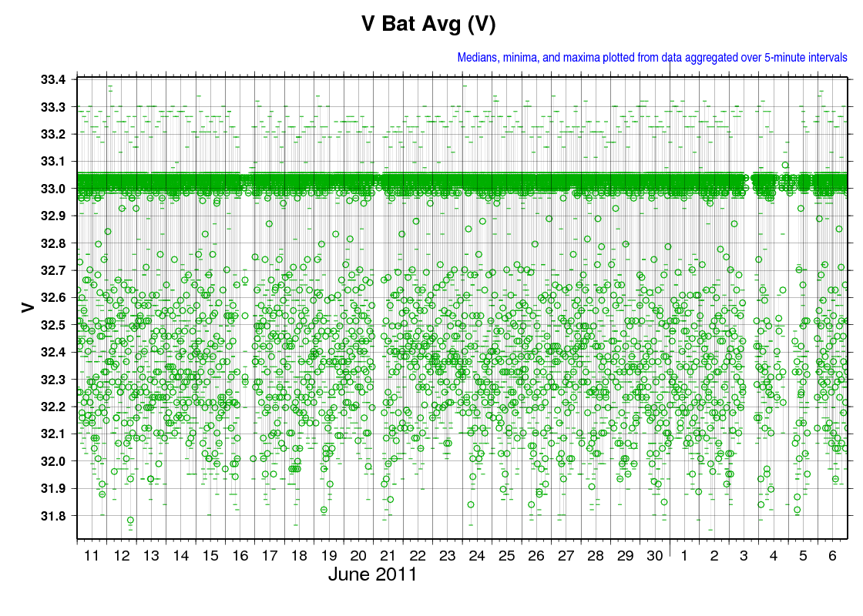This screenshot has width=863, height=616.
Task: Click the y-axis value 32.7
Action: click(x=53, y=270)
